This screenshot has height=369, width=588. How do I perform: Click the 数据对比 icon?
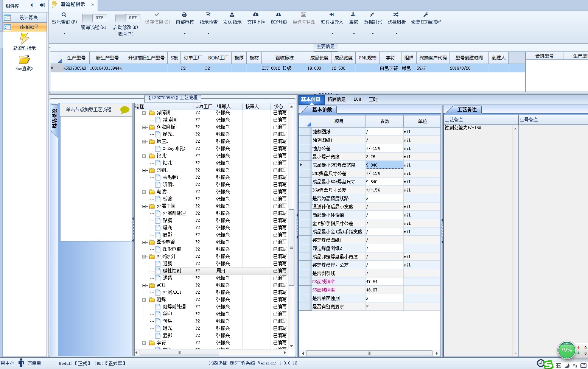(372, 14)
